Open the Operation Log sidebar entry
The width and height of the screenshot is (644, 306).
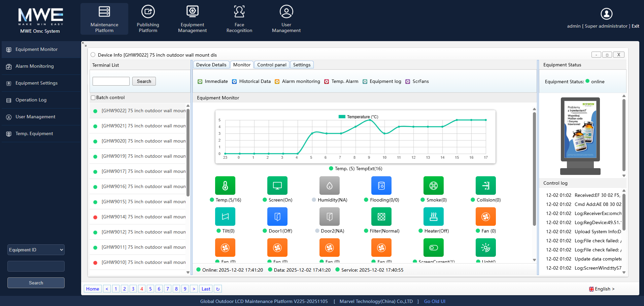(31, 100)
